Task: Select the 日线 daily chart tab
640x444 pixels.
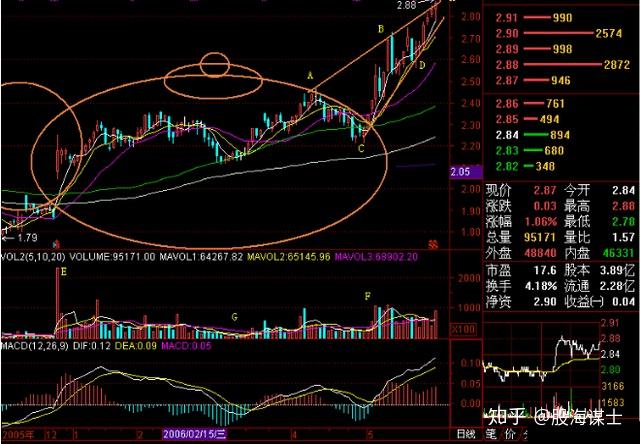Action: click(466, 434)
